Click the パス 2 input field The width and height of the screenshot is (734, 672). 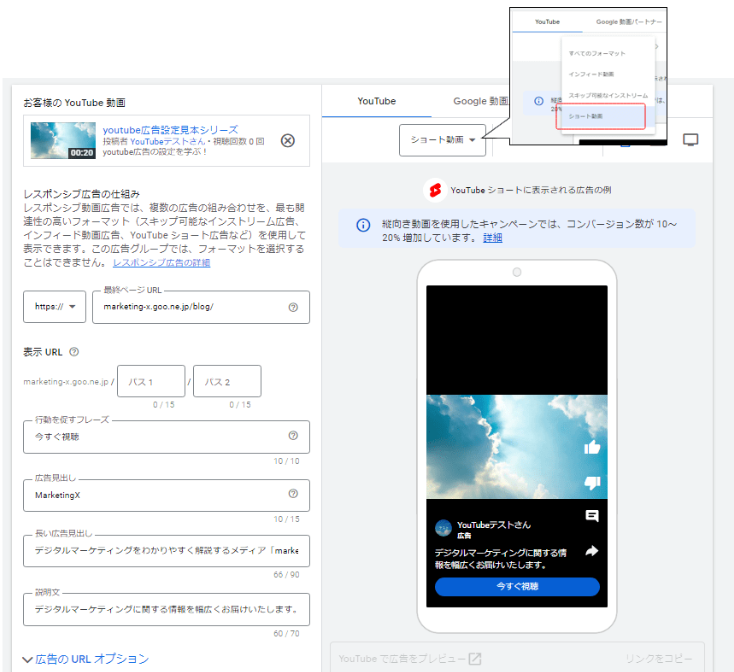click(227, 381)
